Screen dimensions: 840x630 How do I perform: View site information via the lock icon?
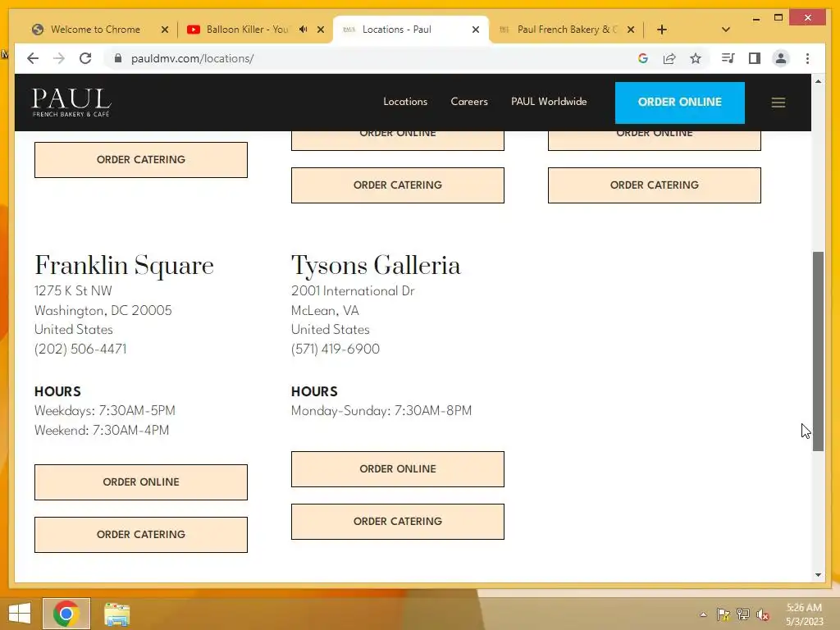[118, 58]
